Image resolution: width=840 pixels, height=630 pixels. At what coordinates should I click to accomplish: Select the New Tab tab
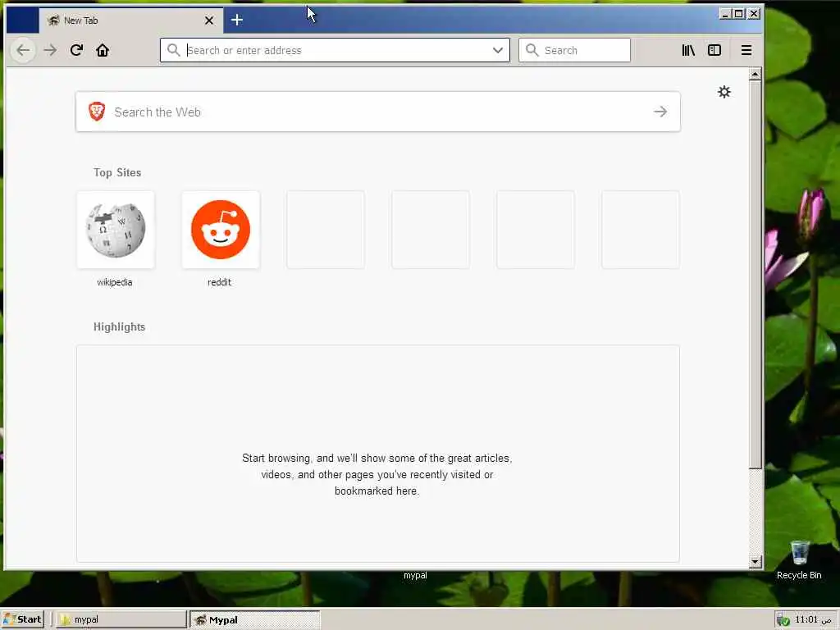(130, 21)
